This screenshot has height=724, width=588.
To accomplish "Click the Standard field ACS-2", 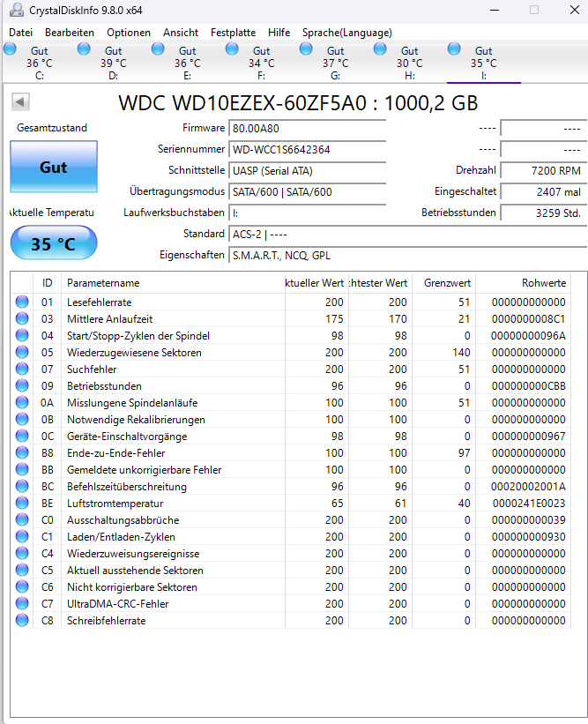I will click(x=408, y=234).
